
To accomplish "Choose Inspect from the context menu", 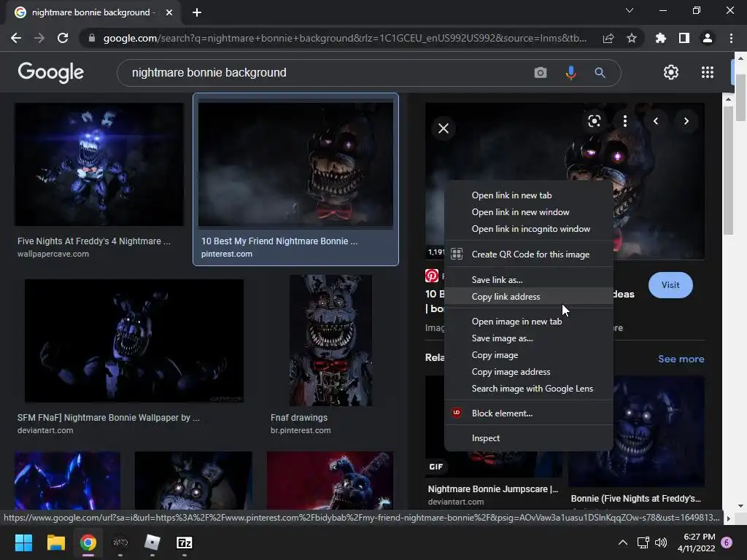I will coord(528,438).
